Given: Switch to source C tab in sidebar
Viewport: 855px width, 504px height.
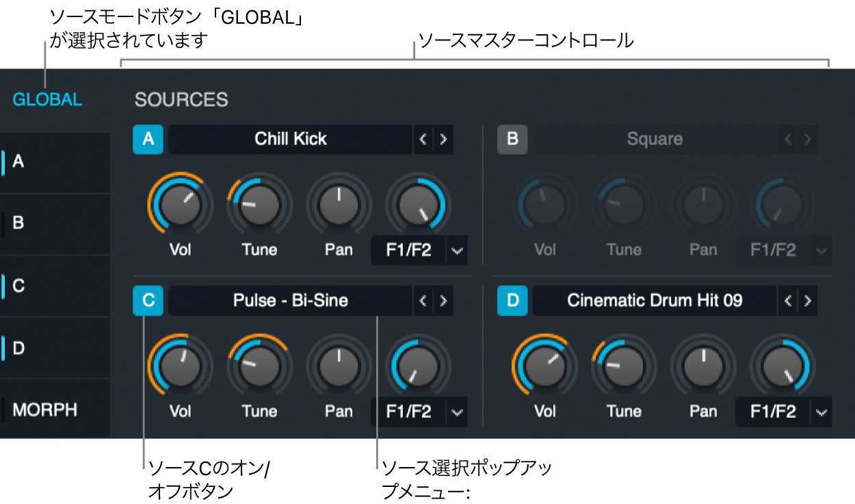Looking at the screenshot, I should [55, 285].
